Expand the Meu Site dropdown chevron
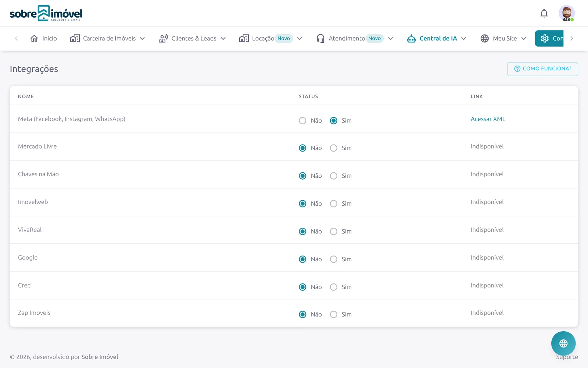The image size is (588, 368). [x=524, y=39]
